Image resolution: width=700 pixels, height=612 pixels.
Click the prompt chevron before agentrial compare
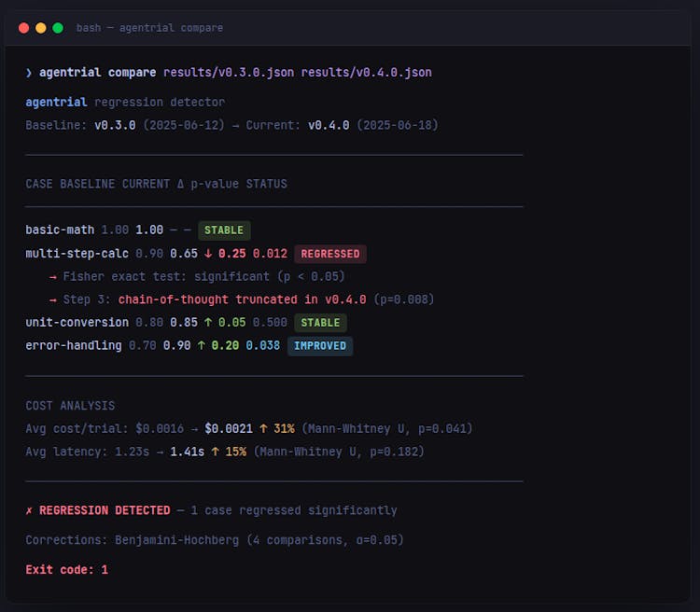(x=29, y=73)
